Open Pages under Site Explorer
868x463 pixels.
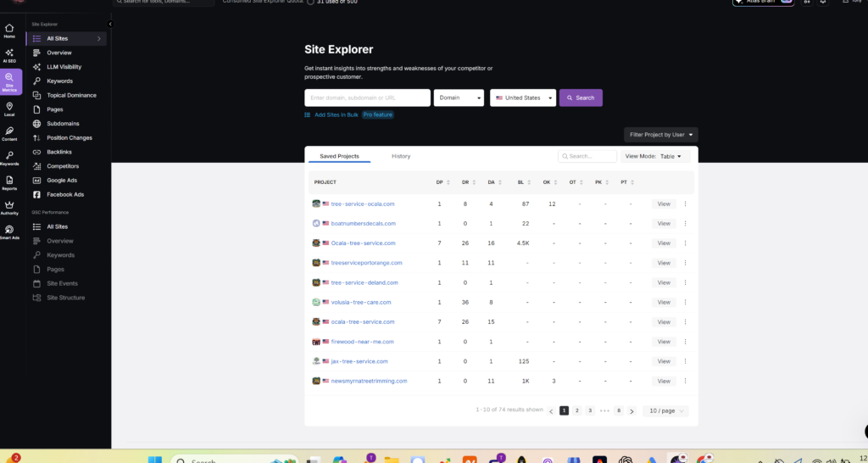[55, 109]
